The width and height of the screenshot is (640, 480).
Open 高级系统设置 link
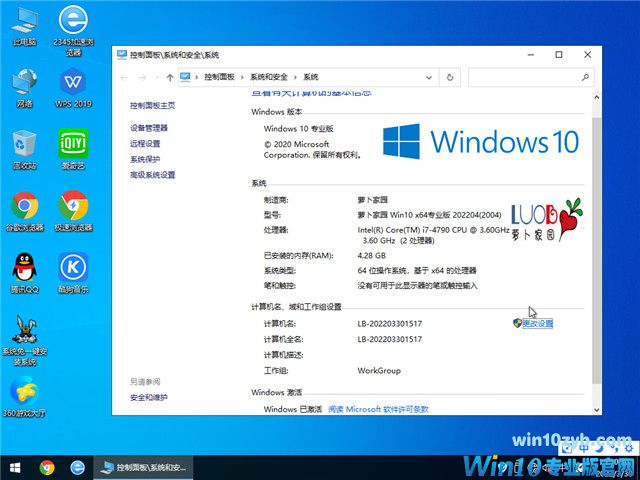152,175
